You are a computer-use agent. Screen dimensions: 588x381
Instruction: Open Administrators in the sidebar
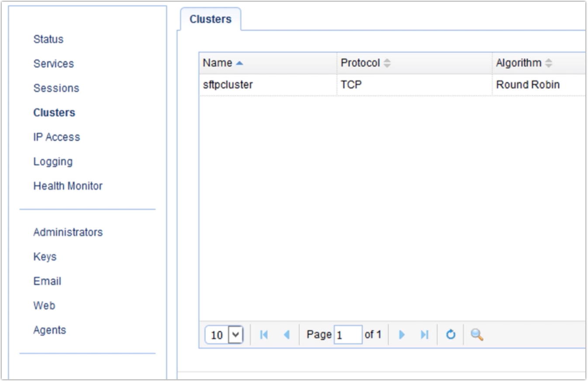pos(68,232)
